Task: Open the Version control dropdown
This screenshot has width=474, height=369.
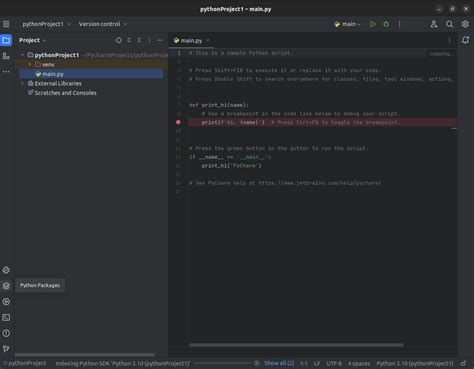Action: click(x=103, y=24)
